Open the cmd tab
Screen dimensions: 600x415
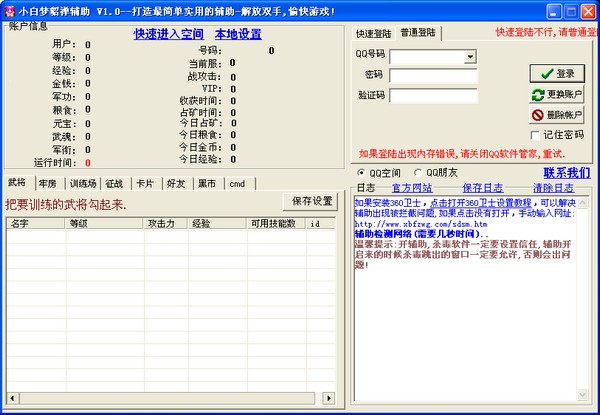point(237,184)
